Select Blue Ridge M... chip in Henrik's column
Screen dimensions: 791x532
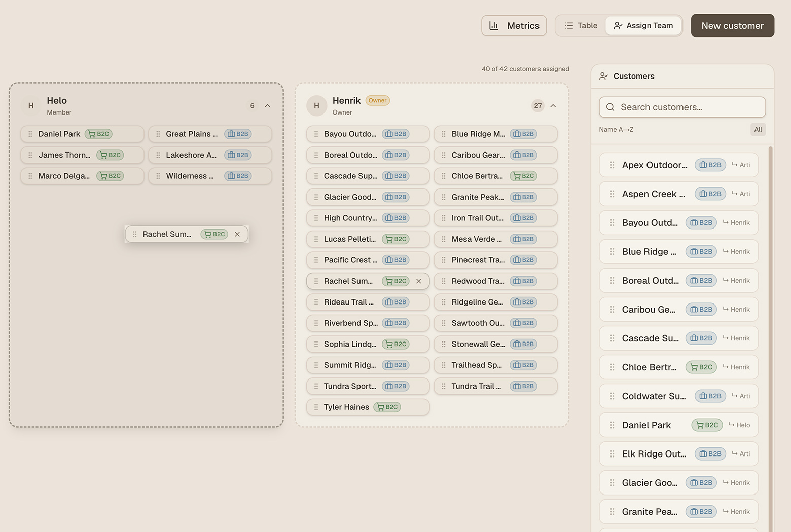495,134
